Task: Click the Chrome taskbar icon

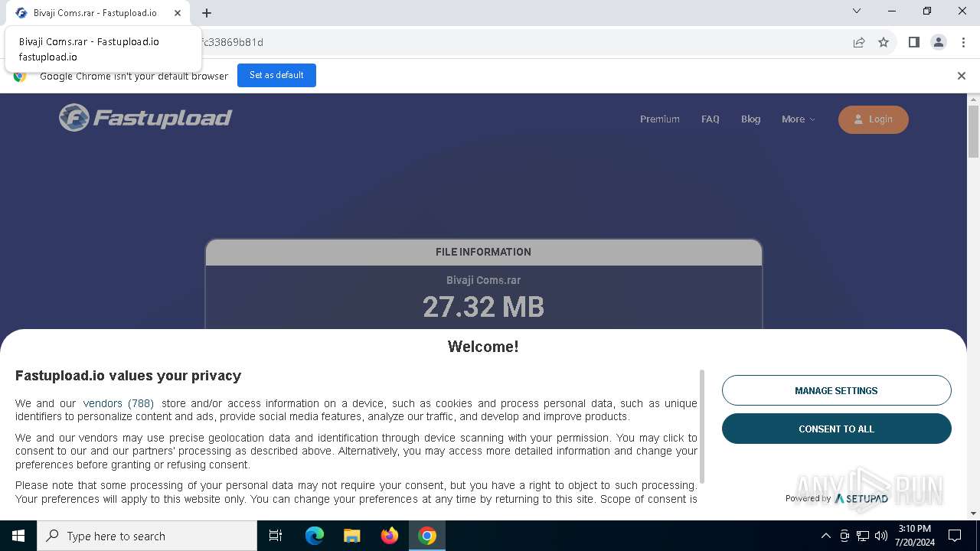Action: [427, 536]
